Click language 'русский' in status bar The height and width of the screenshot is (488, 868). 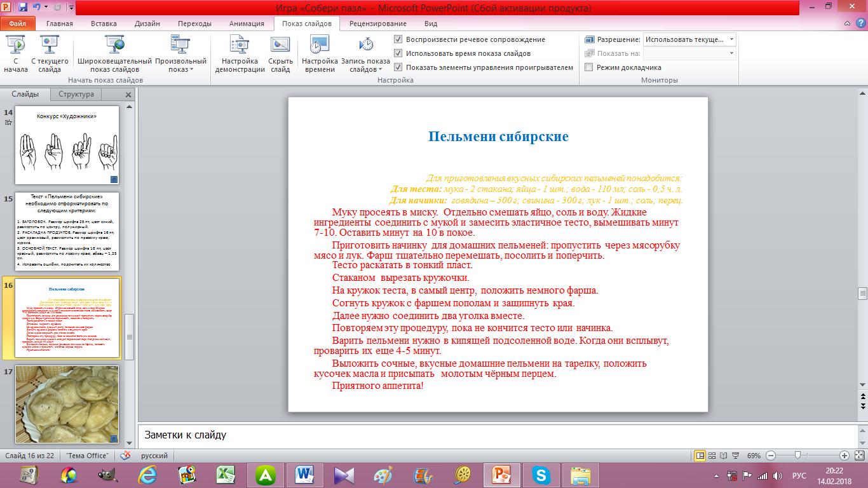(154, 456)
